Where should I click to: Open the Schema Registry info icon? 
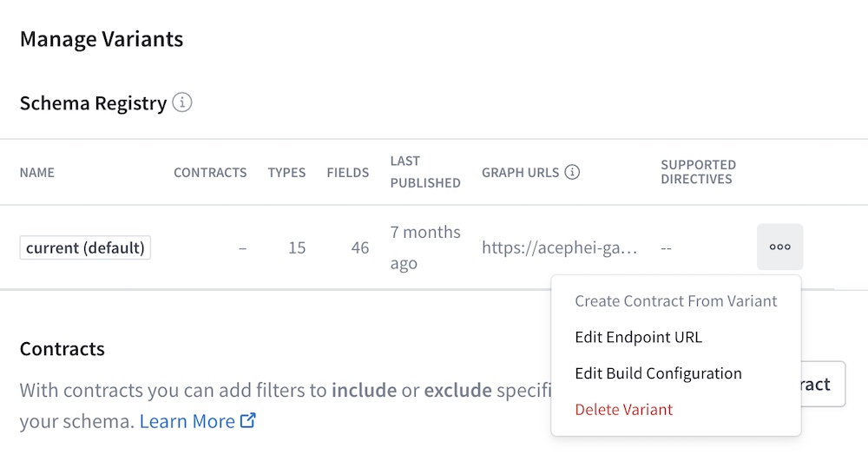coord(182,102)
